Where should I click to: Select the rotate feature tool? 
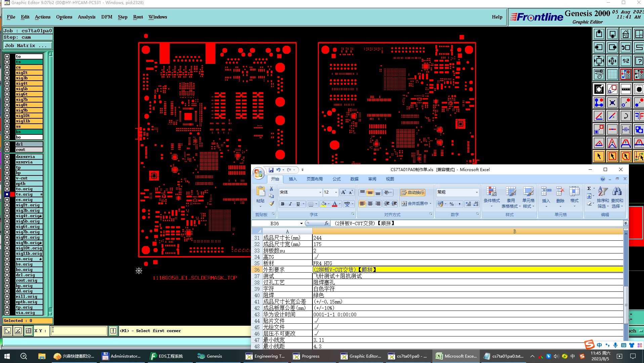[626, 116]
